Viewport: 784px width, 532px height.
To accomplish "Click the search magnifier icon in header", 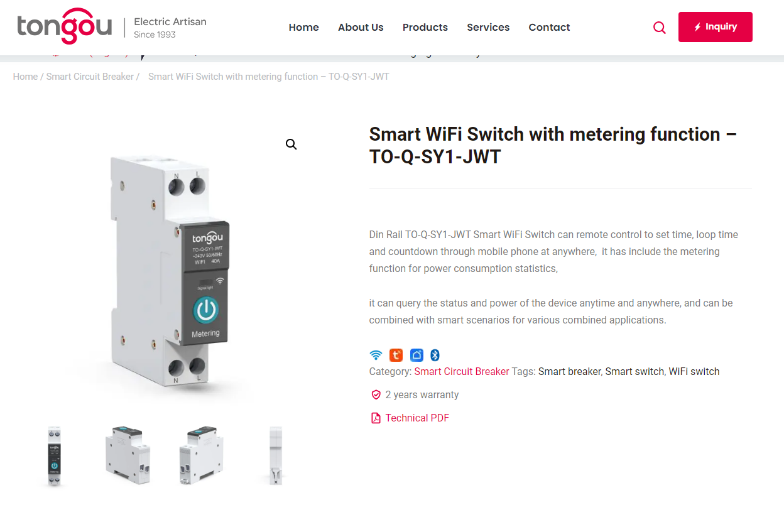I will coord(659,28).
